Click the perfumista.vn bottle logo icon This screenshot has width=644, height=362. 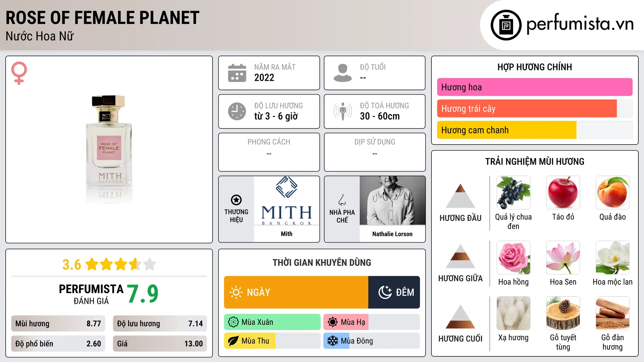(x=506, y=25)
